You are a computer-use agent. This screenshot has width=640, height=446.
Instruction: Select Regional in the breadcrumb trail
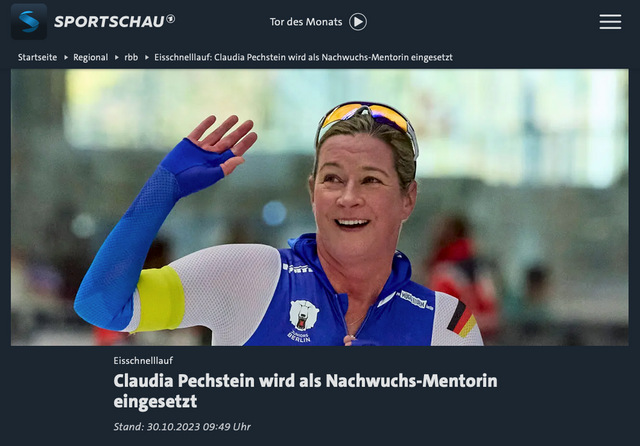91,57
